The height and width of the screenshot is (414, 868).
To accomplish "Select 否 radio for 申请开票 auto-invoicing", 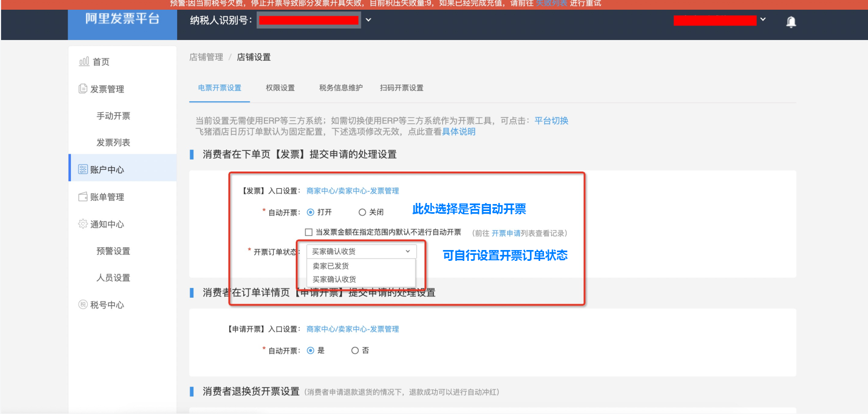I will point(355,351).
